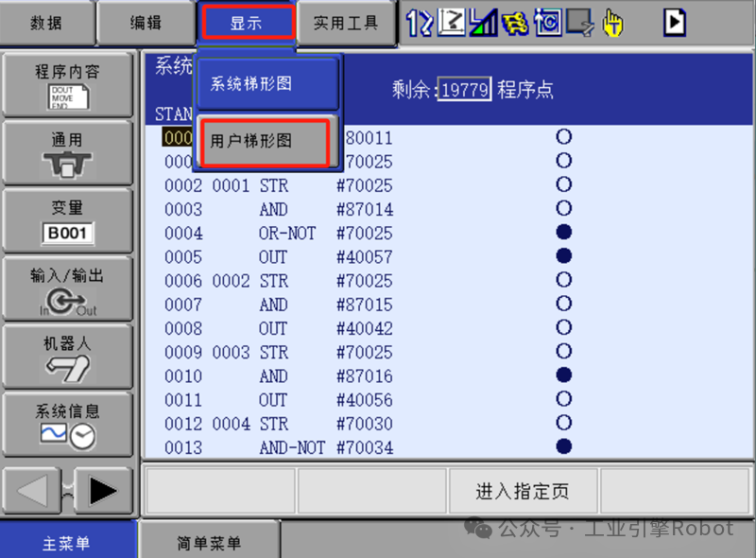Open the 编辑 menu

[146, 23]
